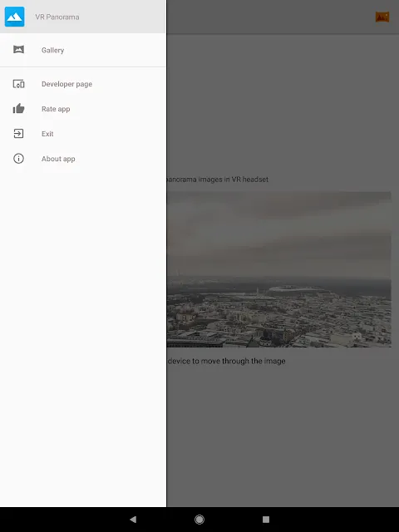Tap the Android back navigation button
Screen dimensions: 399x532
click(133, 519)
